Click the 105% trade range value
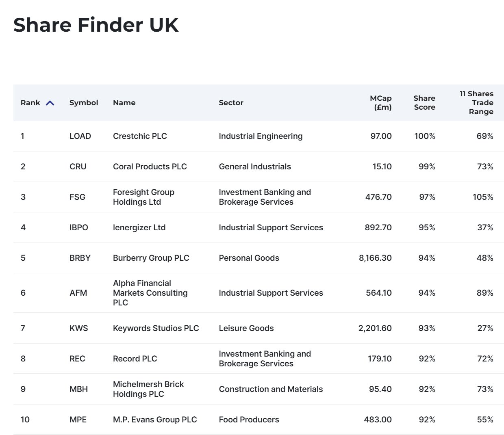This screenshot has height=435, width=504. [483, 197]
